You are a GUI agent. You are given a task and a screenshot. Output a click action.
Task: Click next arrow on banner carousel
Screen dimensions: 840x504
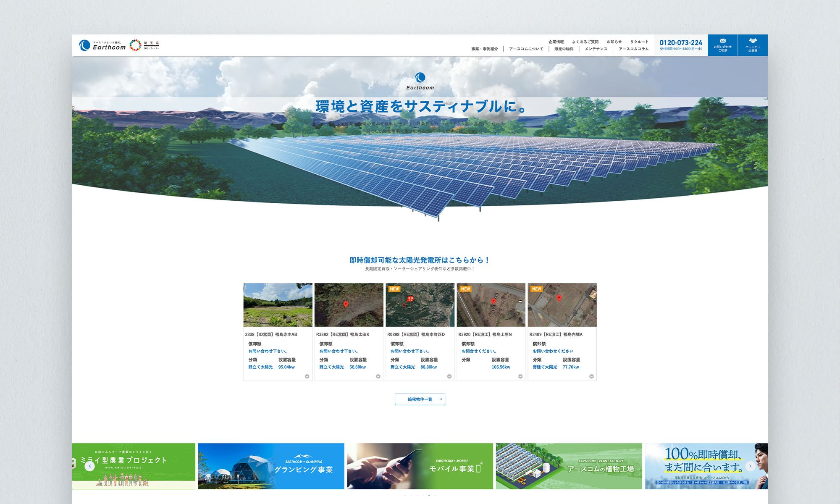[x=750, y=466]
